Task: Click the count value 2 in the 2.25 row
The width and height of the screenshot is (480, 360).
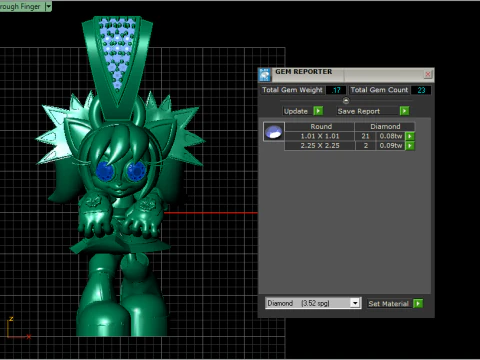Action: pyautogui.click(x=365, y=146)
